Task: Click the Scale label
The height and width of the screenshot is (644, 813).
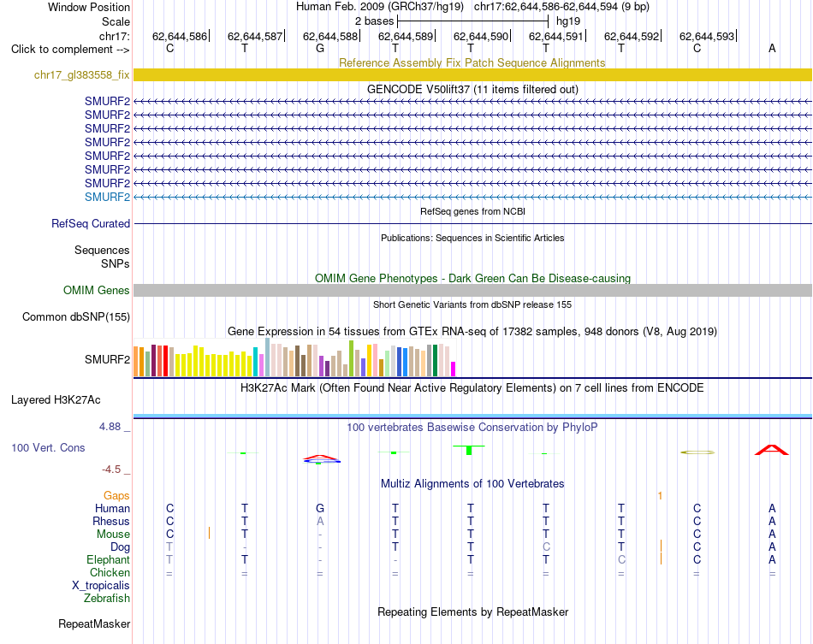Action: tap(116, 21)
